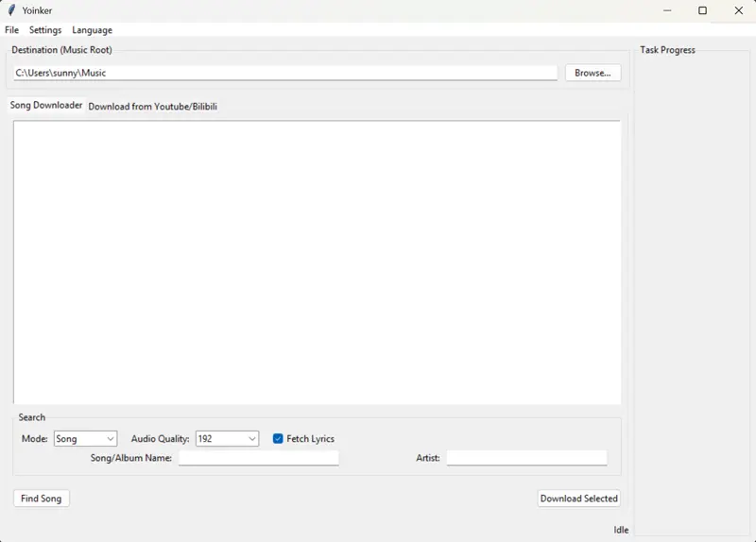Image resolution: width=756 pixels, height=542 pixels.
Task: Click the Artist input field
Action: pyautogui.click(x=526, y=458)
